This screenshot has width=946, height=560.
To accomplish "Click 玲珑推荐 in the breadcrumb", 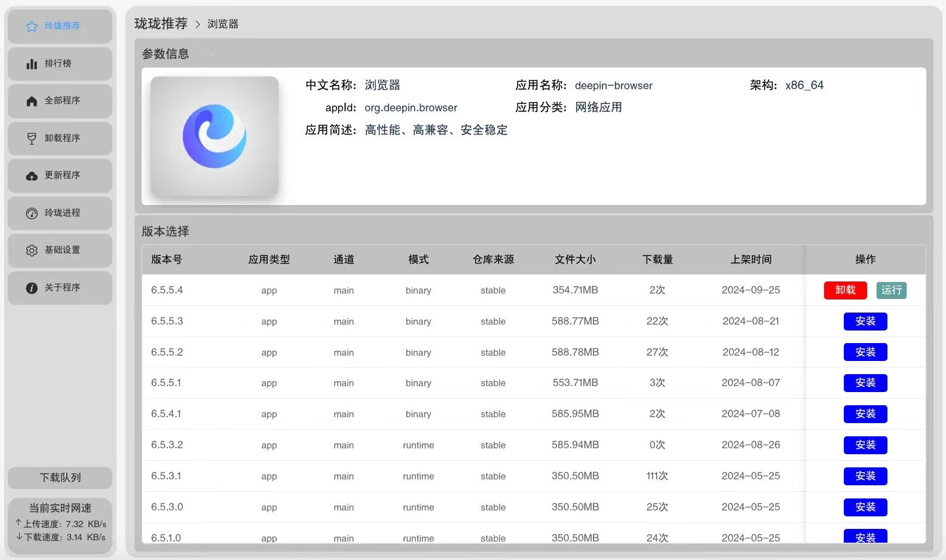I will (161, 23).
